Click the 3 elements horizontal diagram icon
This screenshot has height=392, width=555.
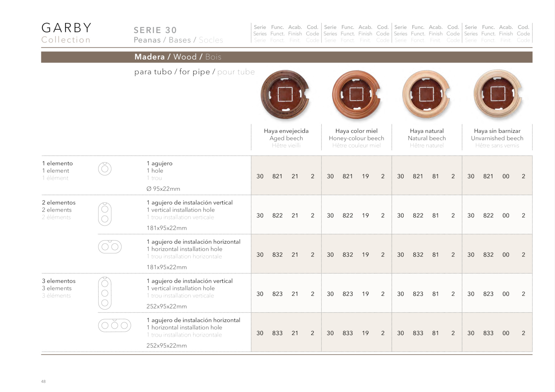pos(114,325)
